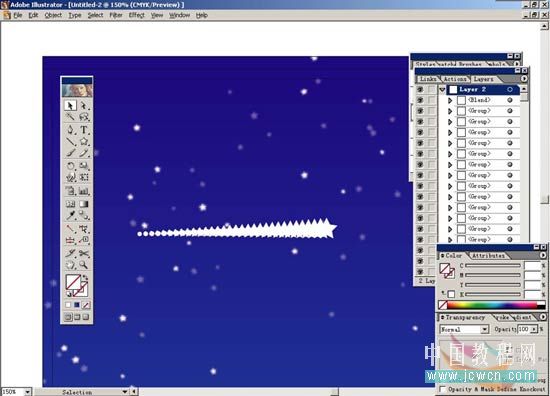Select the Mesh tool
Viewport: 550px width, 396px height.
tap(70, 204)
